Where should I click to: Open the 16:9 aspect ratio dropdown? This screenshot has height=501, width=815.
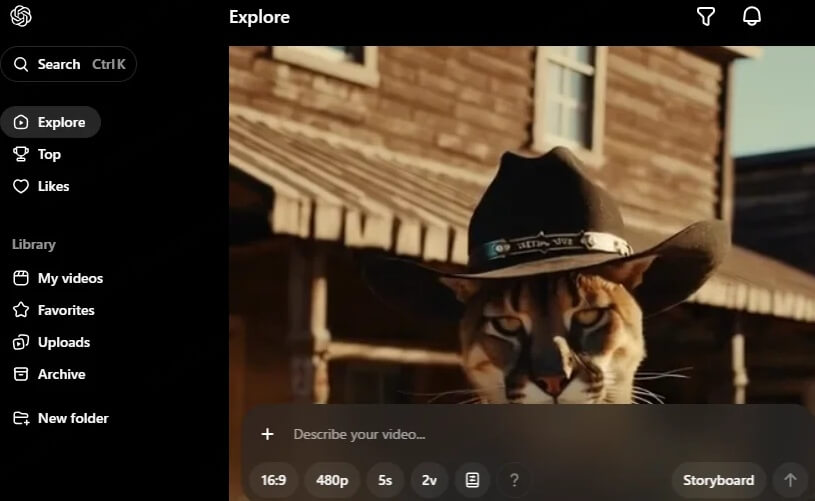[x=274, y=480]
